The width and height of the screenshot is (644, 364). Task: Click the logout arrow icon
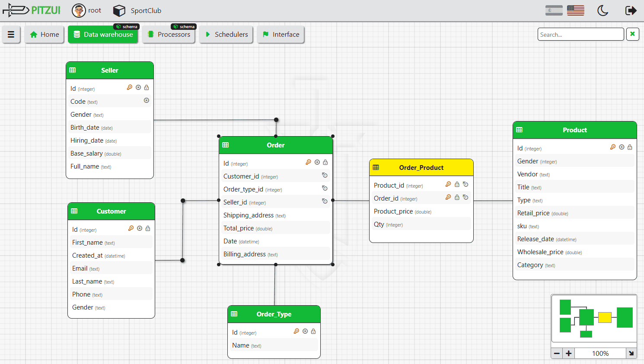(x=631, y=10)
